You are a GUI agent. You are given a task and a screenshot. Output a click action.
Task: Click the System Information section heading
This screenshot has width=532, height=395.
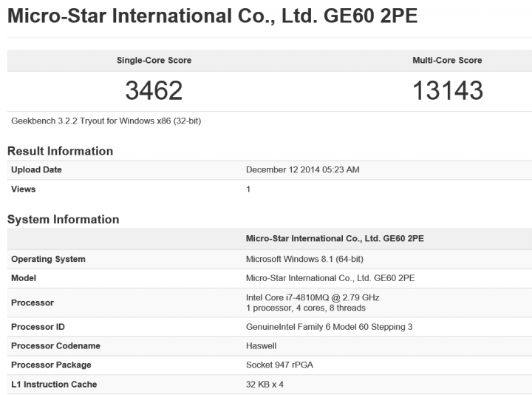[63, 220]
